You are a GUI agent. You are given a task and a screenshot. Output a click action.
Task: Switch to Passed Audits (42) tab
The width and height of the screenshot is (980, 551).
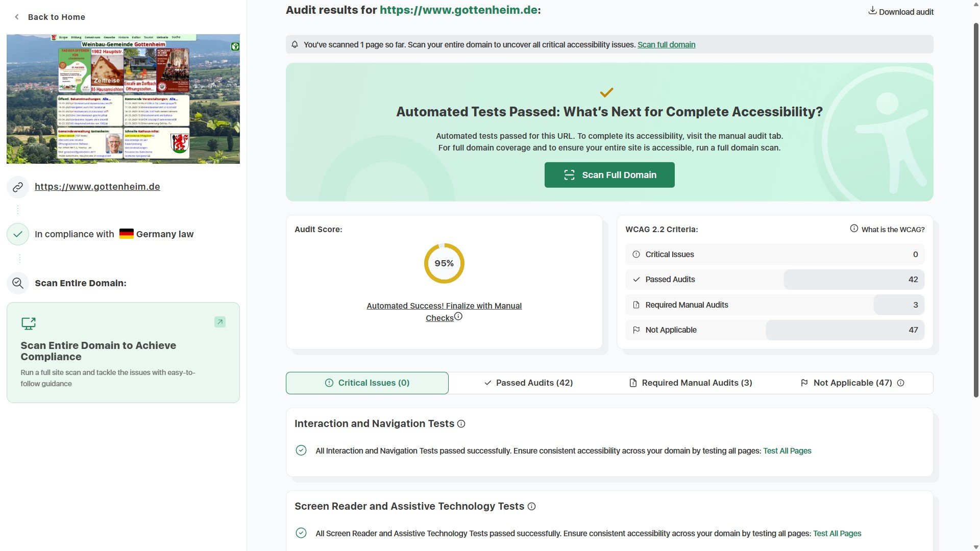(528, 383)
